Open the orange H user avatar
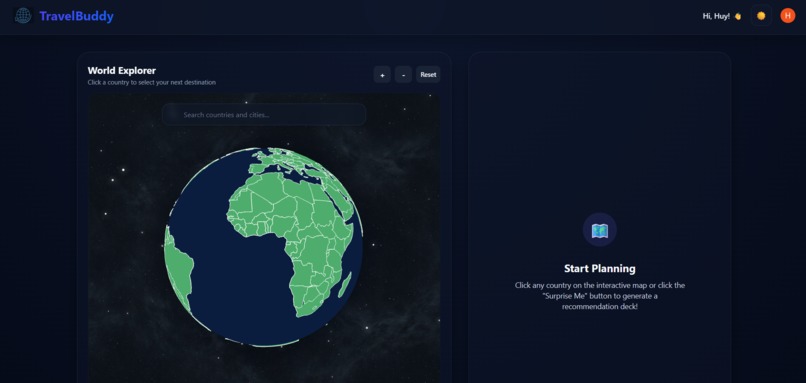 787,16
